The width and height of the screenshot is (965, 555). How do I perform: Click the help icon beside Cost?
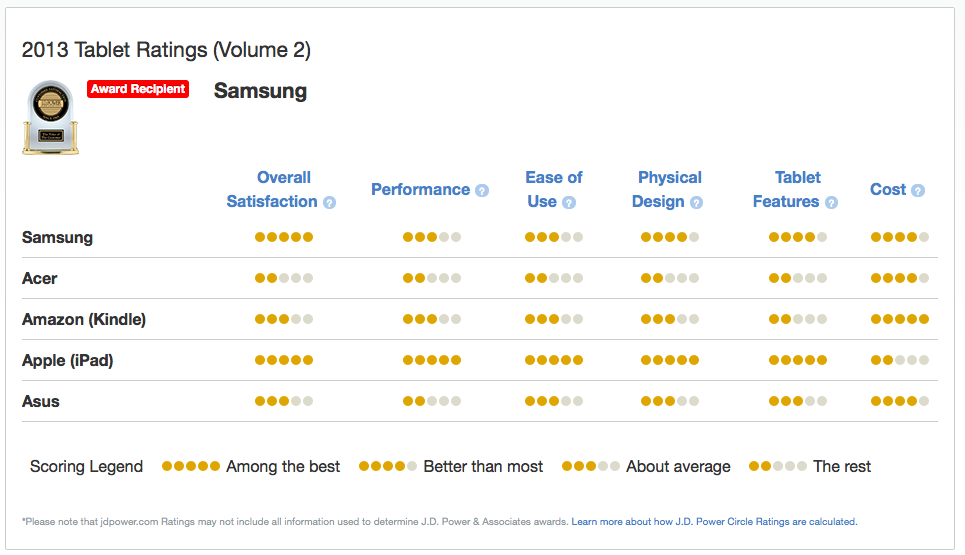(x=918, y=190)
